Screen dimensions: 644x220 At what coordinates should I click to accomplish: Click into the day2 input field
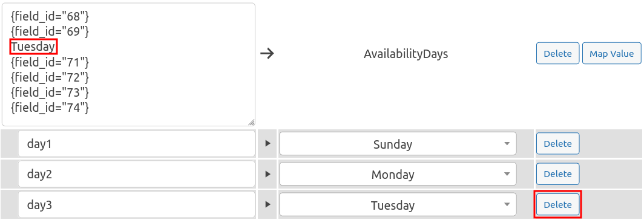pos(137,174)
